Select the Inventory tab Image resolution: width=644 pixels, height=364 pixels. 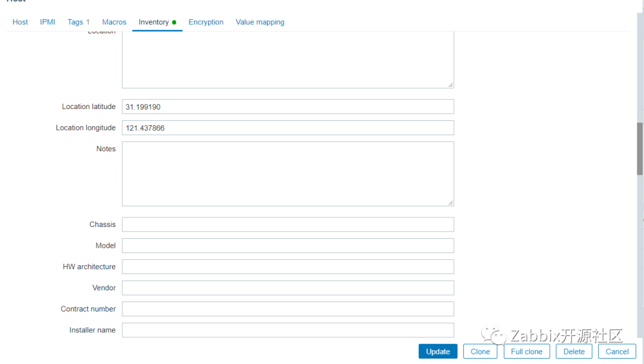coord(154,22)
